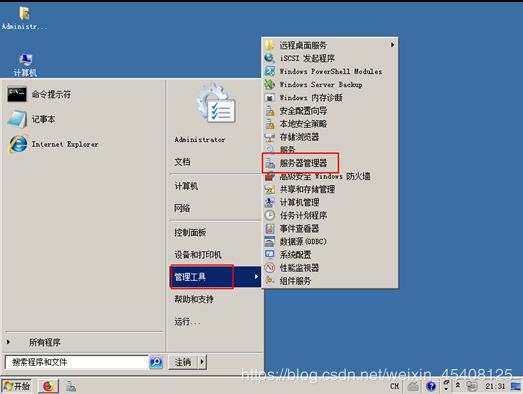The image size is (523, 394).
Task: Open Firefox from the taskbar
Action: pyautogui.click(x=48, y=386)
